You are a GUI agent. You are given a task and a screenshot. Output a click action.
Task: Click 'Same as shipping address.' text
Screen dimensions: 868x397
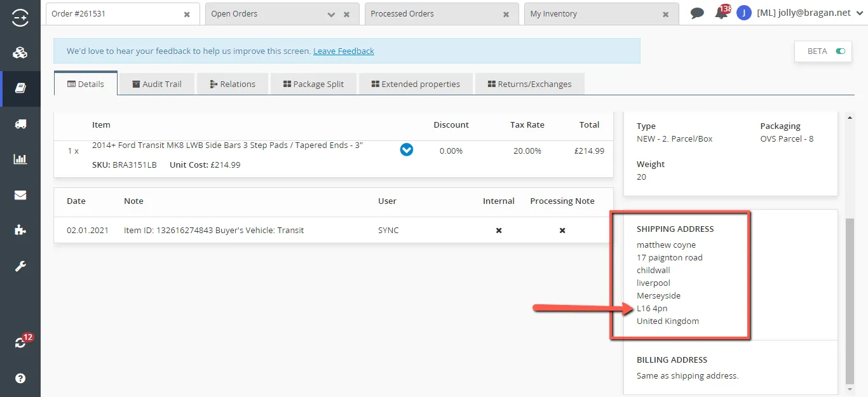tap(688, 375)
